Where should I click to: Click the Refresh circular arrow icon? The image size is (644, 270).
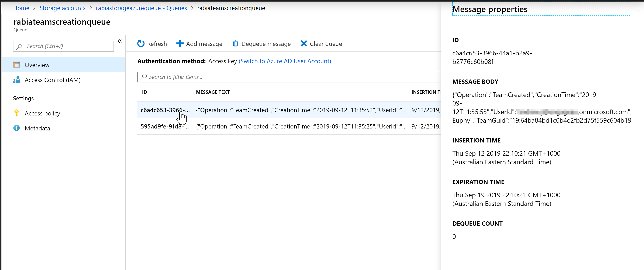(x=141, y=44)
